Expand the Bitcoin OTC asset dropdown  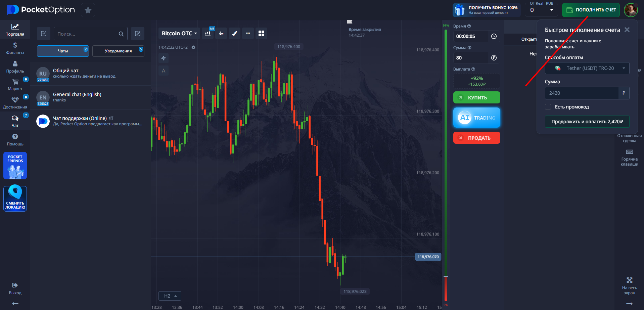pyautogui.click(x=179, y=33)
